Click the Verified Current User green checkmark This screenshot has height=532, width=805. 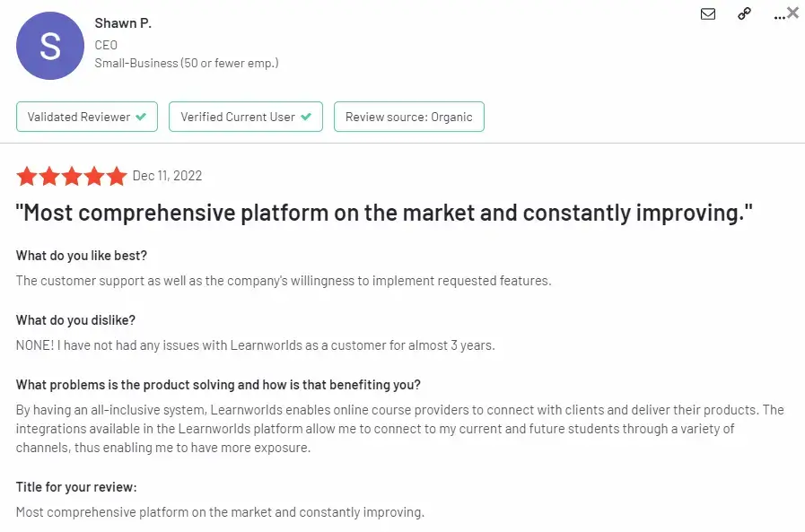tap(306, 117)
